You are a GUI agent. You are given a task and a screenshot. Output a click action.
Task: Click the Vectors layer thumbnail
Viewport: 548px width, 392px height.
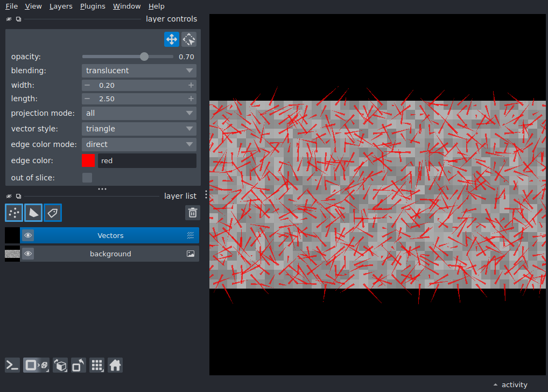[x=12, y=235]
